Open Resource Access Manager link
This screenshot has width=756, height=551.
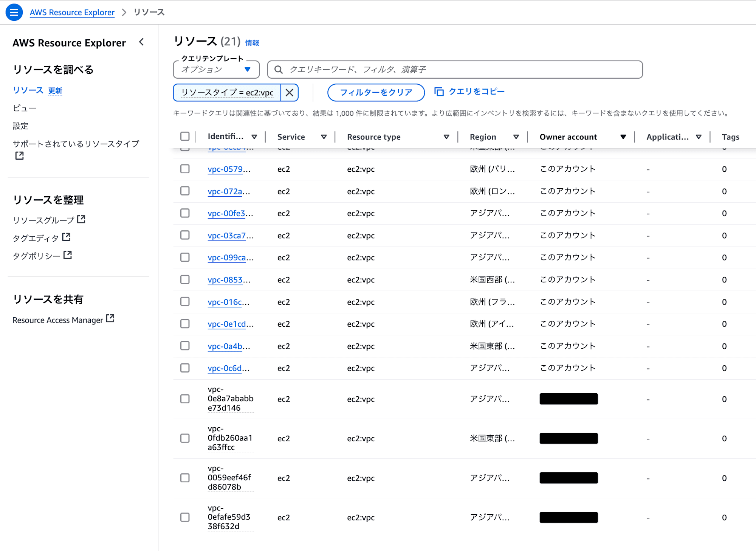click(x=58, y=320)
